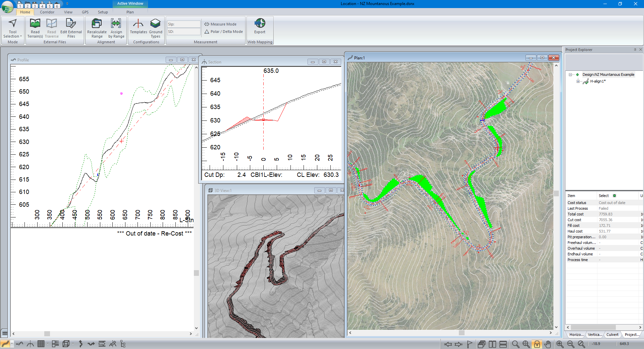644x349 pixels.
Task: Toggle Polar / Delta Mode
Action: coord(223,32)
